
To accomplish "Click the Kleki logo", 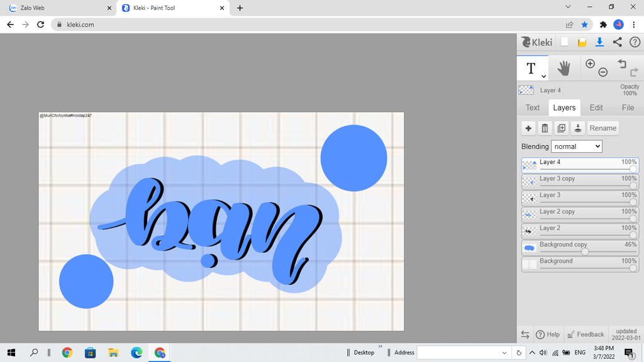I will 537,42.
